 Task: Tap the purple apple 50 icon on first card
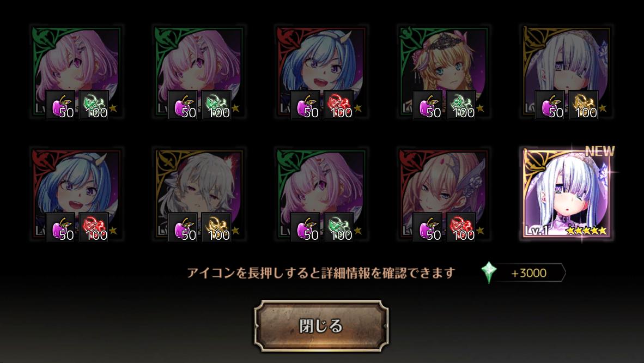click(61, 105)
